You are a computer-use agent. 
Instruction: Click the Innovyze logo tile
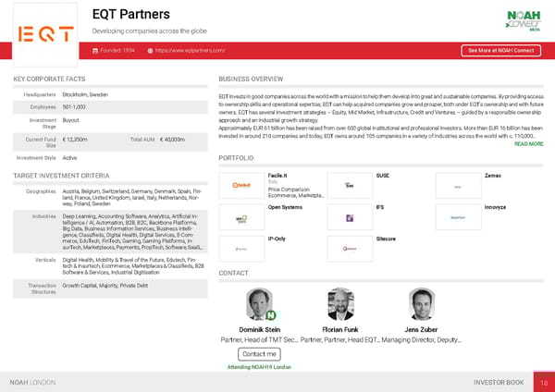coord(457,218)
